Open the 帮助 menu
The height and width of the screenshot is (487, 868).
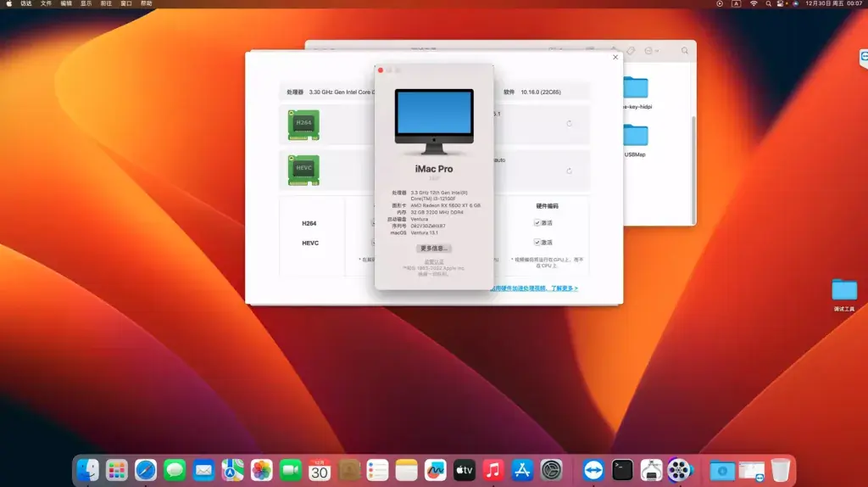coord(146,3)
